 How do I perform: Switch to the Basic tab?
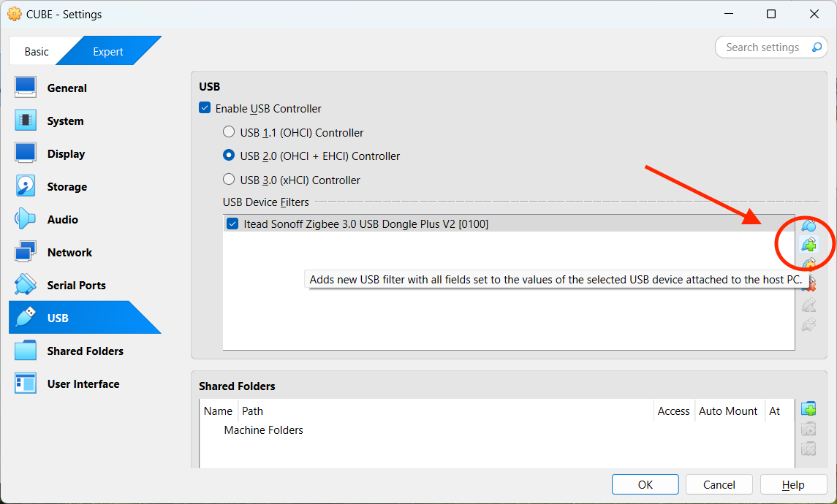coord(37,52)
